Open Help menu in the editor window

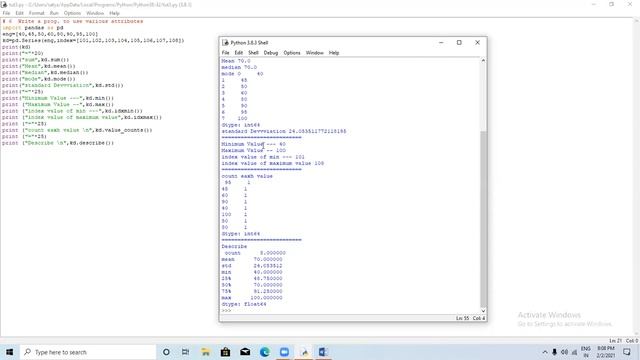(x=114, y=13)
